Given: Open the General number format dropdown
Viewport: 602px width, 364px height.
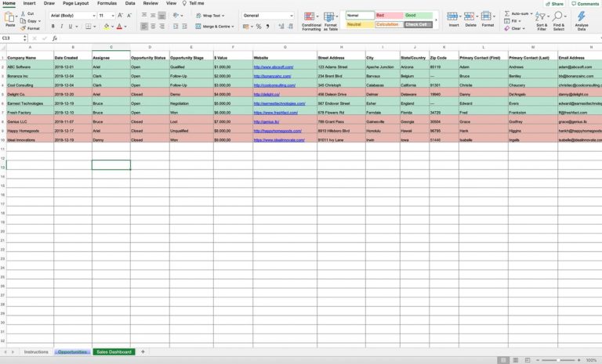Looking at the screenshot, I should (x=268, y=16).
